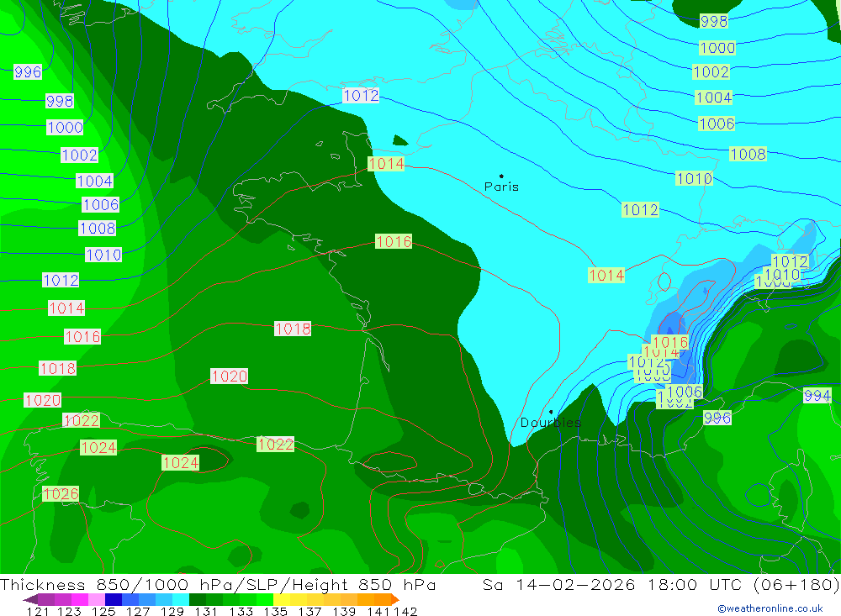Click the blue 1012 label southeast of Paris
The width and height of the screenshot is (841, 616).
pos(640,209)
